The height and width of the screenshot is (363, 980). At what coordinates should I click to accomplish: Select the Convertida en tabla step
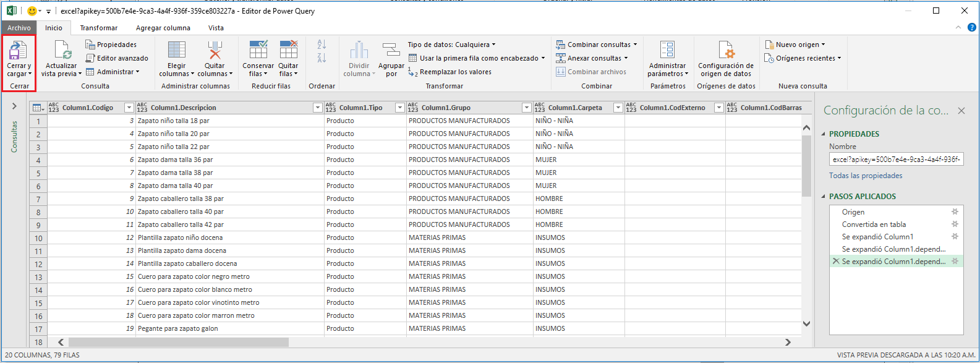(x=874, y=224)
